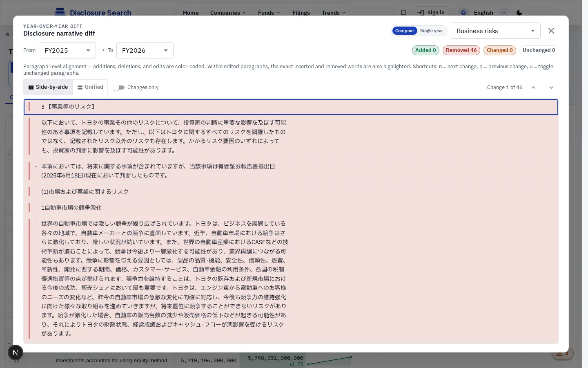This screenshot has width=588, height=368.
Task: Open the Home nav item
Action: tap(191, 13)
